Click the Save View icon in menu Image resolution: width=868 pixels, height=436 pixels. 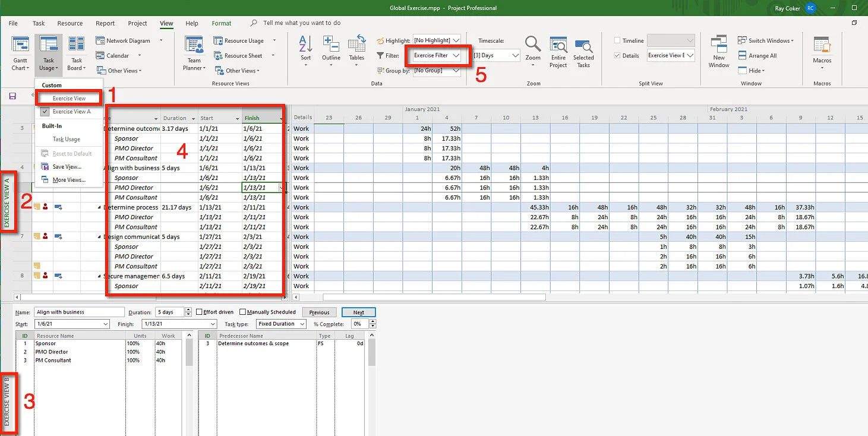pos(46,167)
